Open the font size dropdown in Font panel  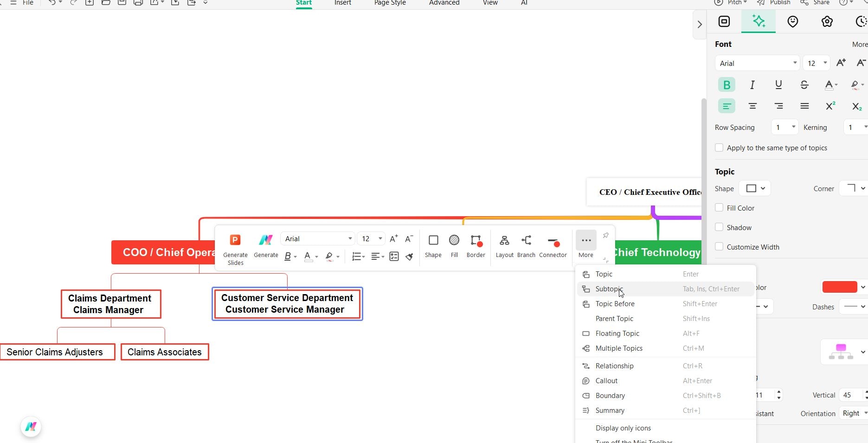point(817,63)
